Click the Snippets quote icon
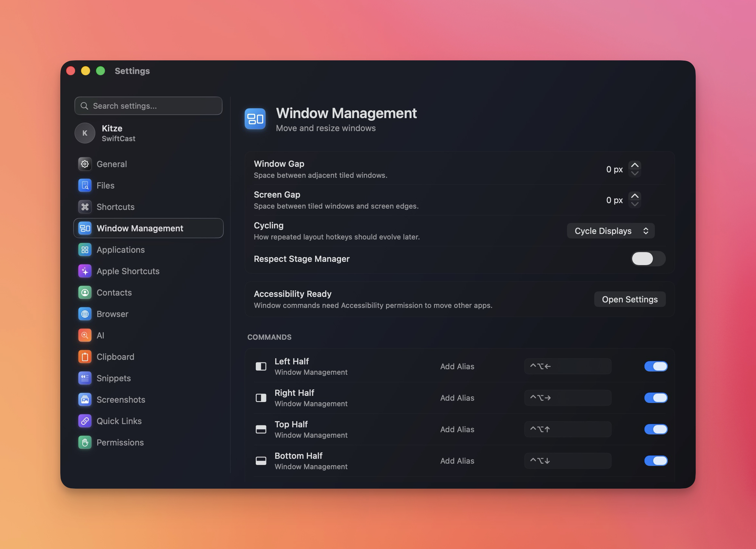 tap(85, 378)
